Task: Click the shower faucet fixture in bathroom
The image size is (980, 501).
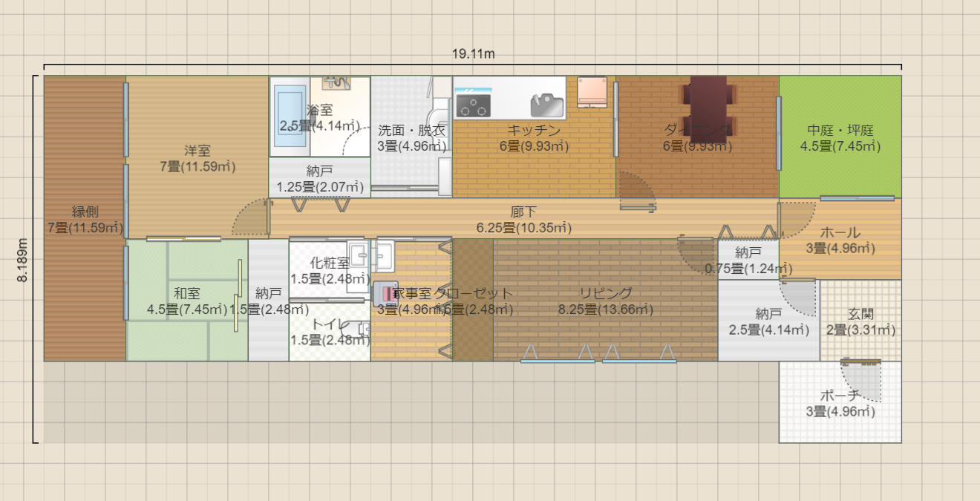Action: (336, 82)
